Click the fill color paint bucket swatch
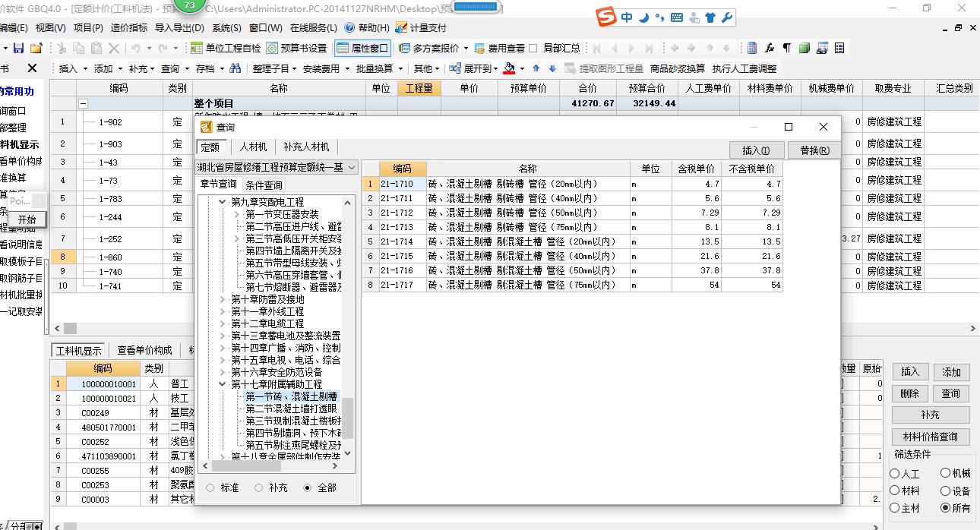The width and height of the screenshot is (980, 530). (x=509, y=68)
